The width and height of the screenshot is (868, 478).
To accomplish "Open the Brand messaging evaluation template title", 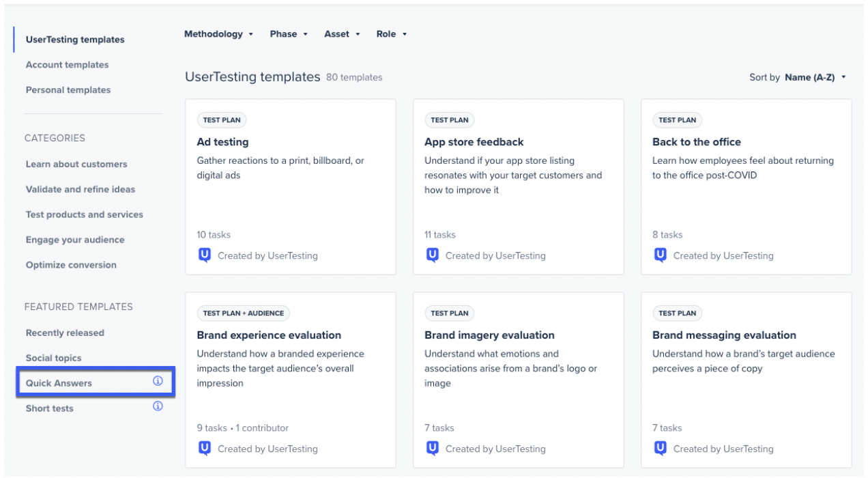I will (x=724, y=335).
